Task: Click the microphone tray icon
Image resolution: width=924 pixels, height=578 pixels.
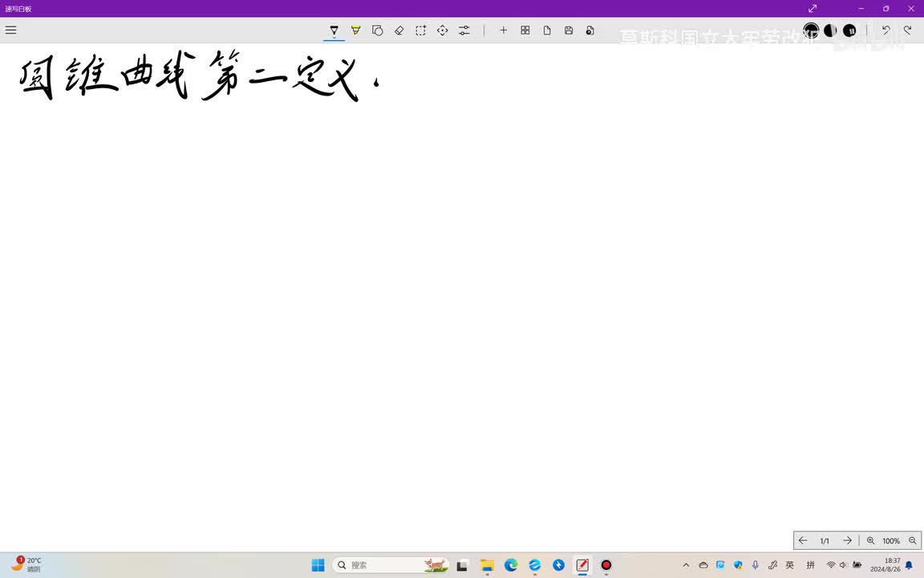Action: coord(755,565)
